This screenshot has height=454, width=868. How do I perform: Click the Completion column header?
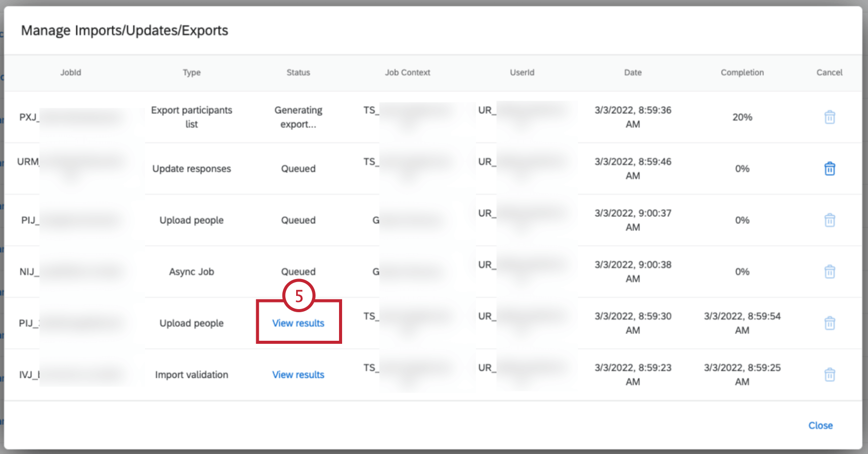tap(742, 72)
